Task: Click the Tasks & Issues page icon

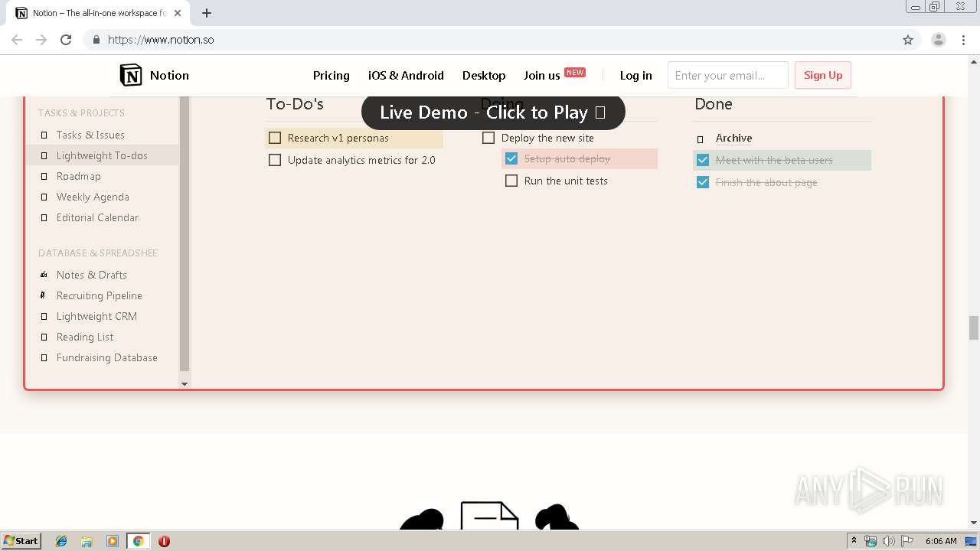Action: [x=44, y=135]
